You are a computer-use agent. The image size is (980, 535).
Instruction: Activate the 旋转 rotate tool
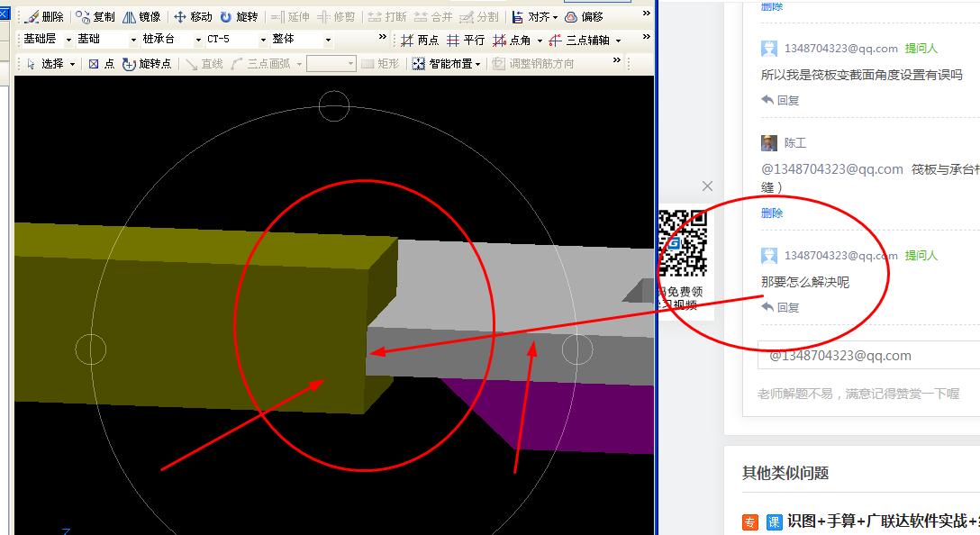point(240,17)
